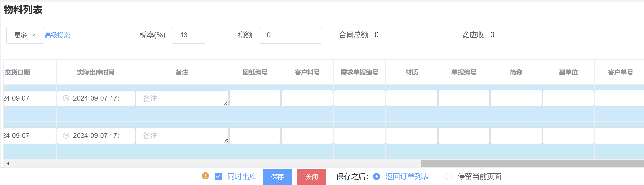Click clock icon in first row 实际出库时间

tap(66, 98)
